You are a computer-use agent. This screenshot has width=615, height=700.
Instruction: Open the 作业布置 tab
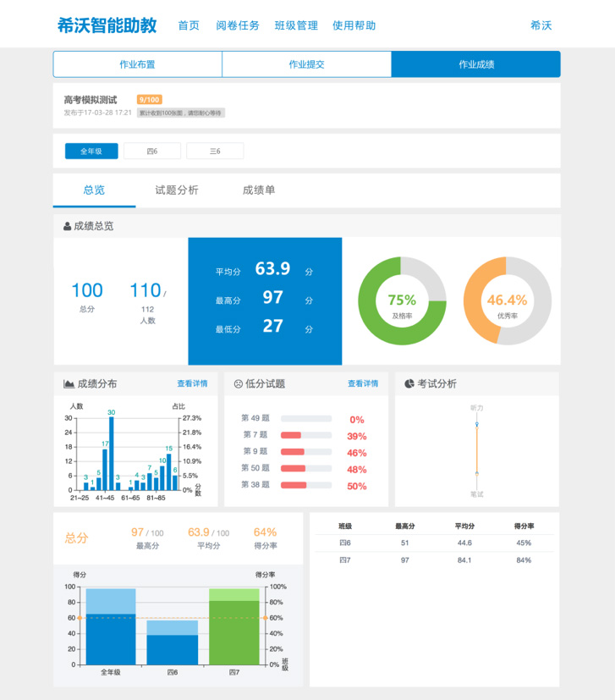pyautogui.click(x=137, y=64)
